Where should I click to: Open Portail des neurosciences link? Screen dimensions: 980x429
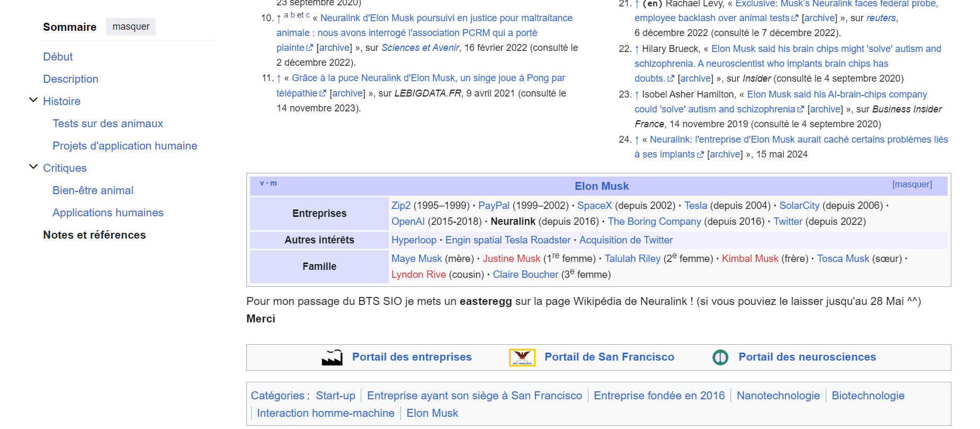pyautogui.click(x=807, y=357)
